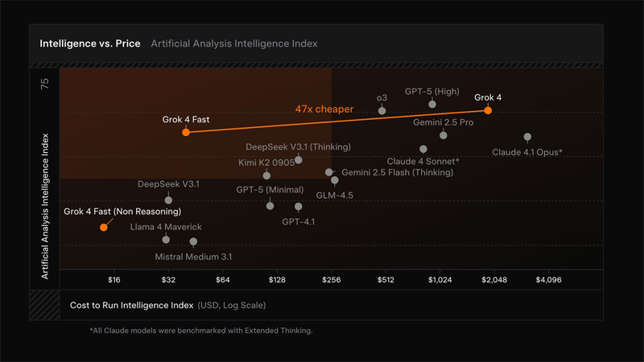Select the DeepSeek V3.1 (Thinking) dot

(x=299, y=160)
